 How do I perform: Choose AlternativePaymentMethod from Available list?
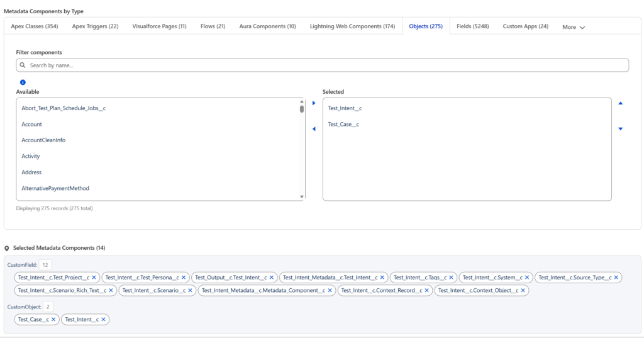[x=55, y=188]
